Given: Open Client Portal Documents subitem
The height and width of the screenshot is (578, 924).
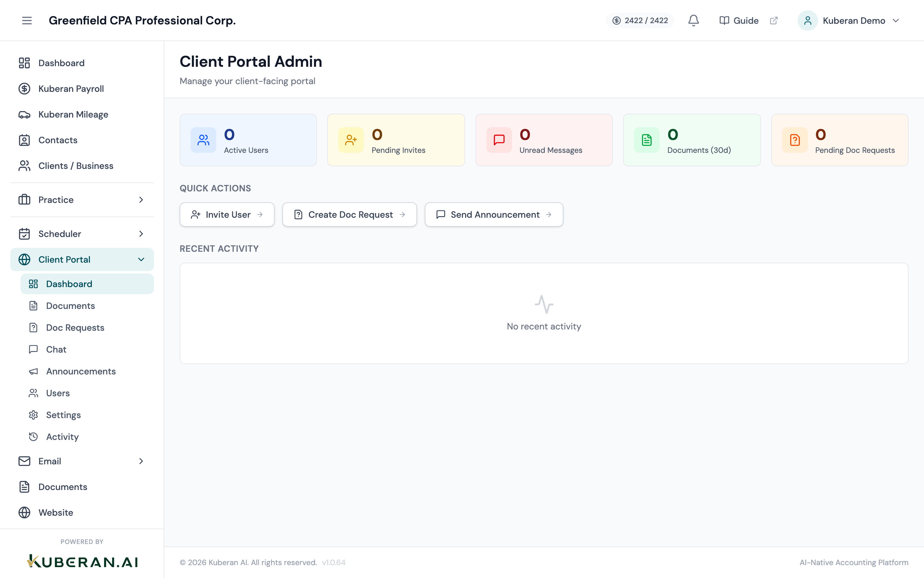Looking at the screenshot, I should 87,305.
